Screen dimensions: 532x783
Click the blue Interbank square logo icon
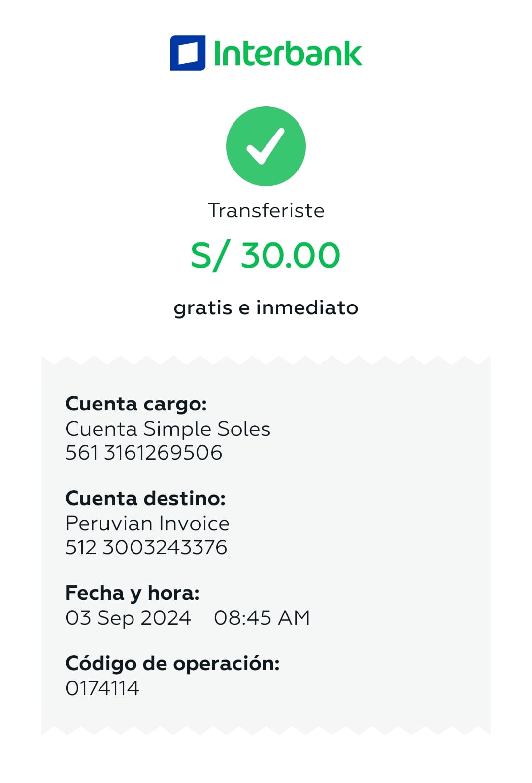(x=188, y=53)
